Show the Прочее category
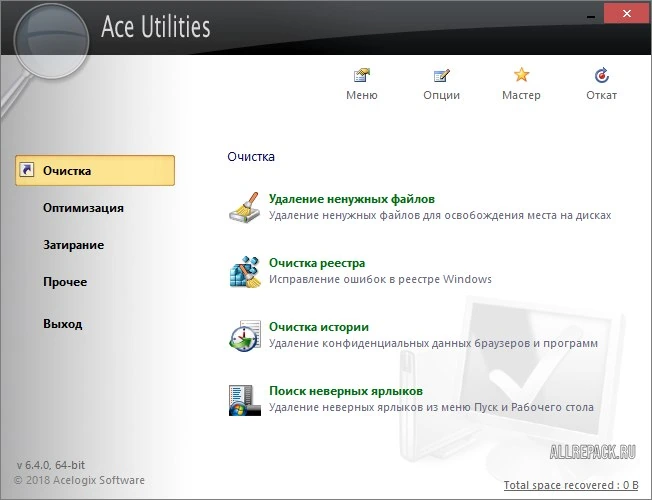 click(65, 282)
